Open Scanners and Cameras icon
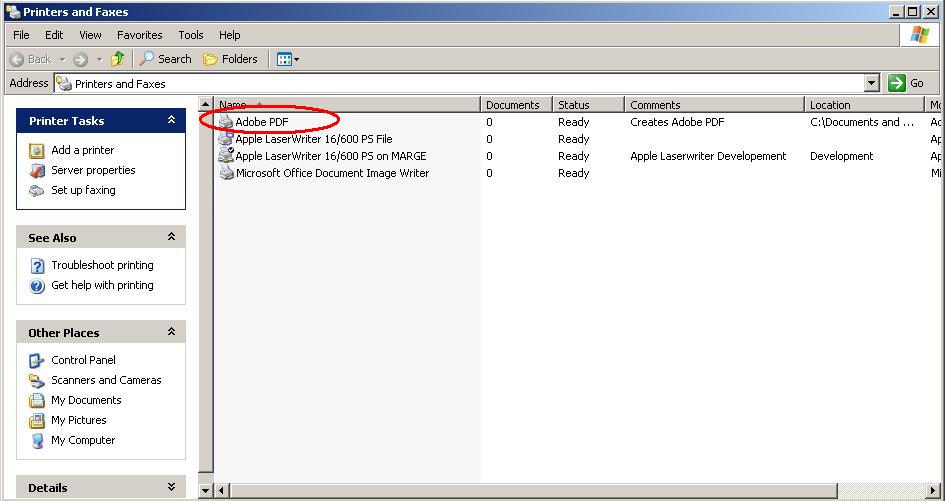The width and height of the screenshot is (945, 501). coord(37,380)
